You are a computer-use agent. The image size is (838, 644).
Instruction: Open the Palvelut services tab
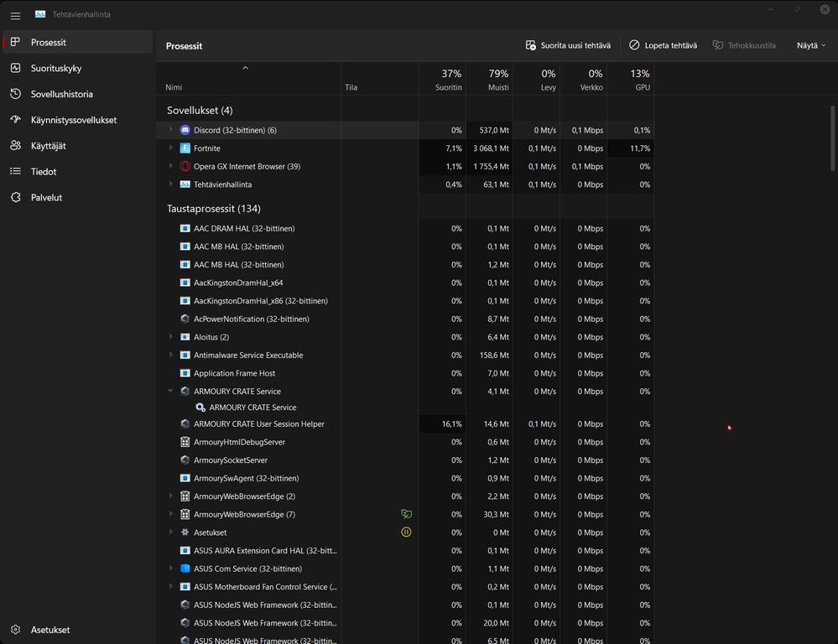tap(77, 197)
